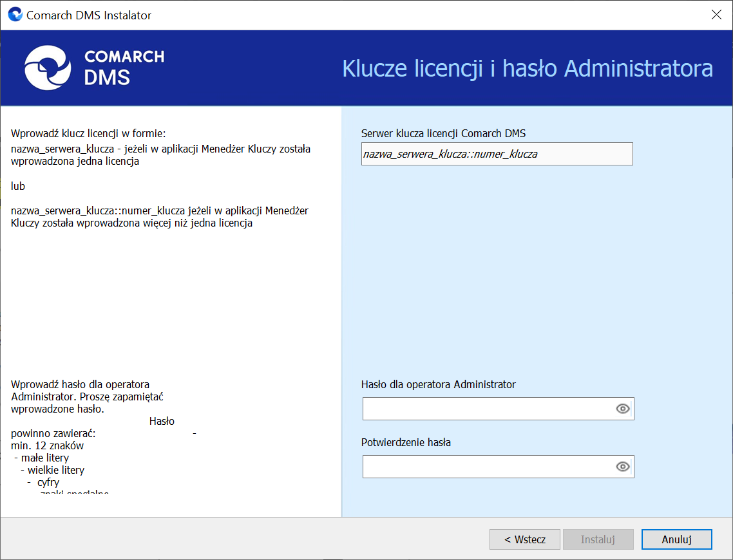This screenshot has height=560, width=733.
Task: Click the label Hasło dla operatora Administrator
Action: click(x=438, y=384)
